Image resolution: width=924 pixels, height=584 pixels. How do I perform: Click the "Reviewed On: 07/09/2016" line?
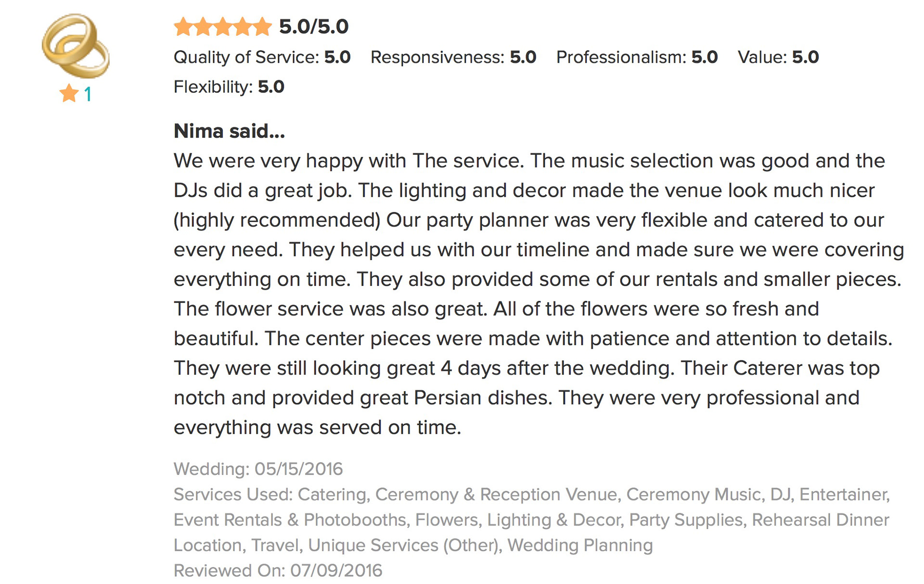tap(278, 571)
